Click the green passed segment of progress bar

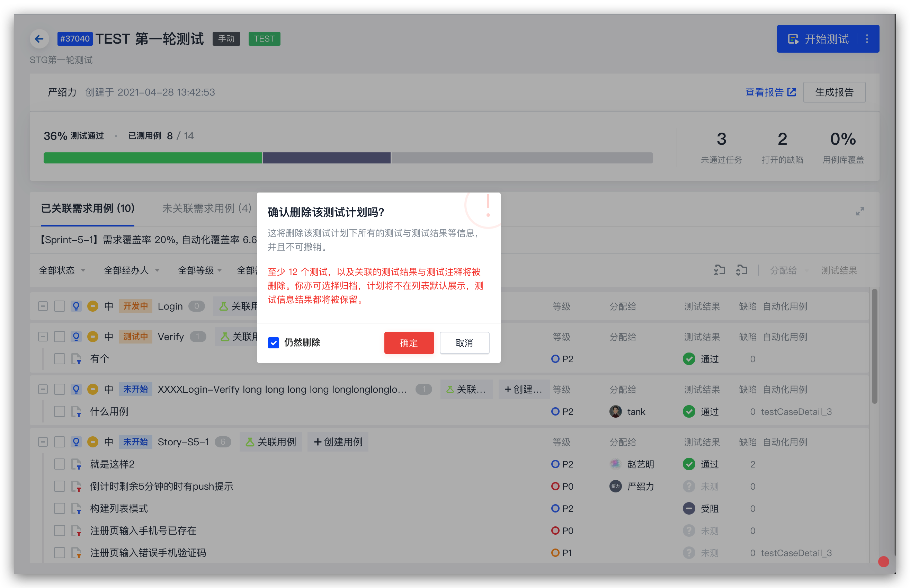click(x=152, y=158)
